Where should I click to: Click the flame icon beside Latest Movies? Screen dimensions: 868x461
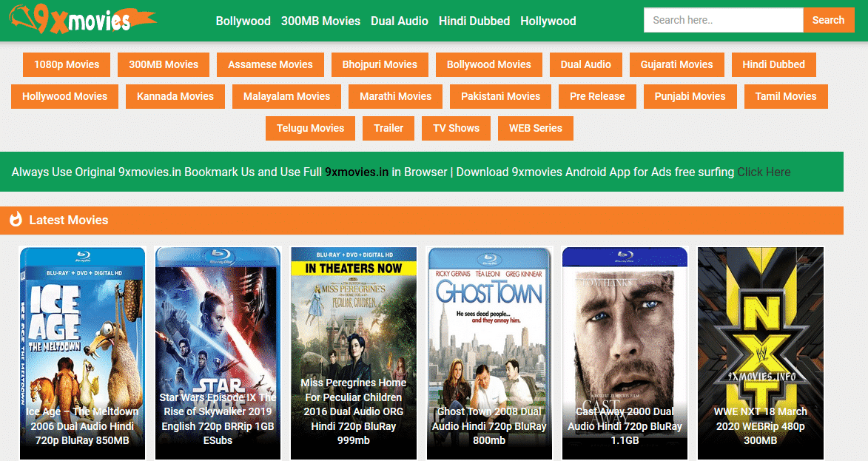coord(16,220)
